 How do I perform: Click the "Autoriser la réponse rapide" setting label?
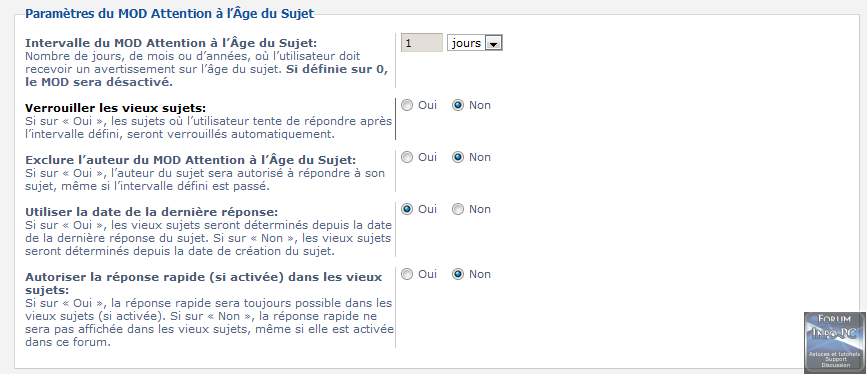[203, 283]
